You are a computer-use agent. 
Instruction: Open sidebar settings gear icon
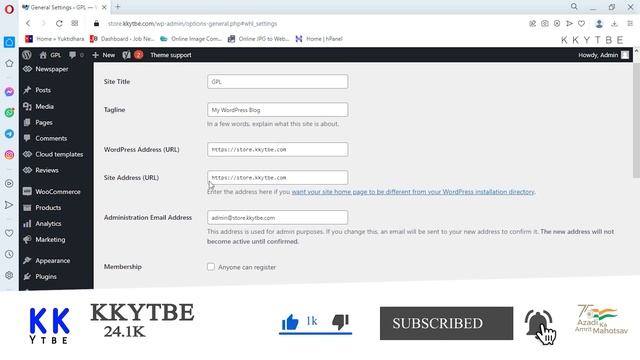point(9,275)
